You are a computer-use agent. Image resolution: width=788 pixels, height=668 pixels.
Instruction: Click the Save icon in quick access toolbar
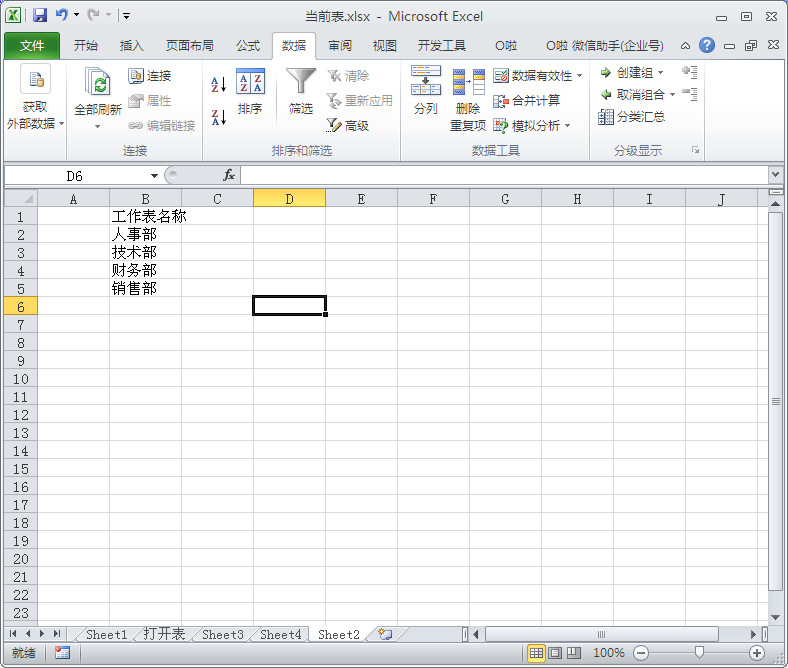click(40, 15)
